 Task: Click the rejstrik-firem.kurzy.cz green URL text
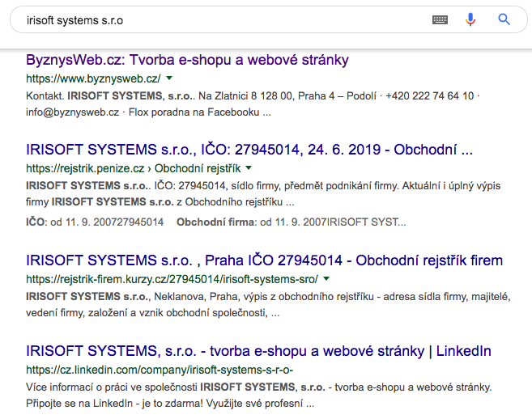point(172,279)
